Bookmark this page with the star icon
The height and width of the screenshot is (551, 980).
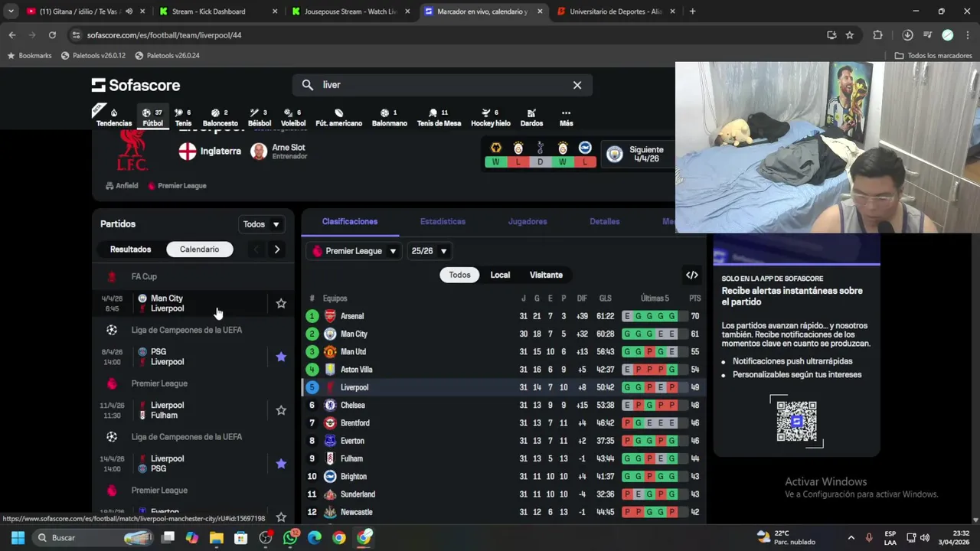[x=850, y=35]
